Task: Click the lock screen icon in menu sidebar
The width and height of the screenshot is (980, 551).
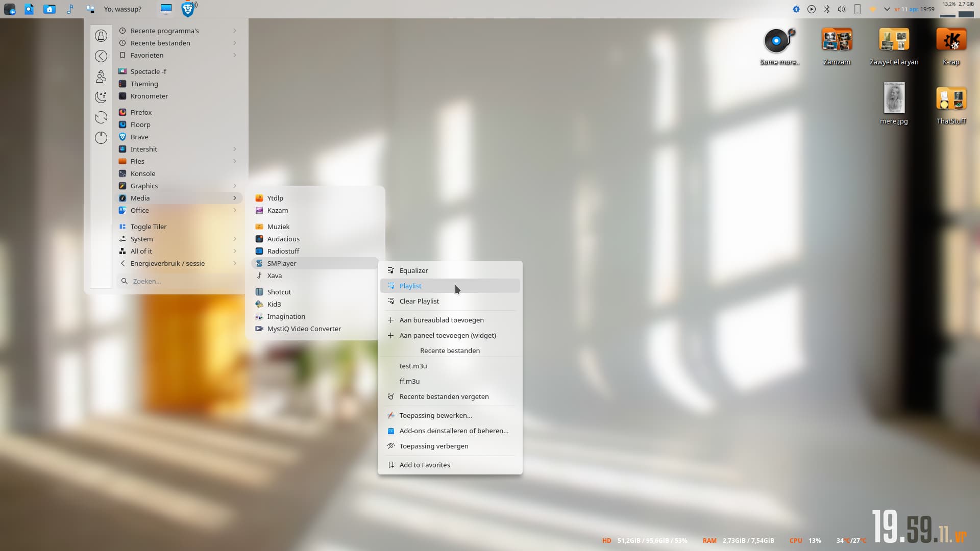Action: pos(101,36)
